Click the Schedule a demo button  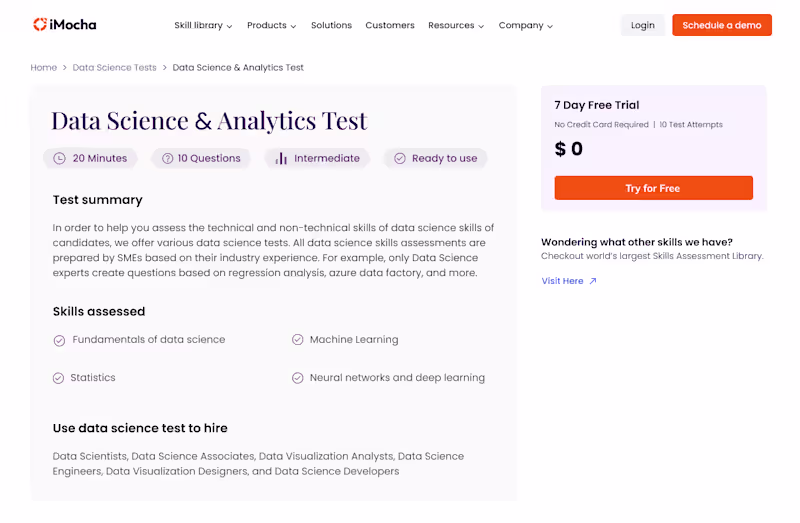(x=721, y=25)
